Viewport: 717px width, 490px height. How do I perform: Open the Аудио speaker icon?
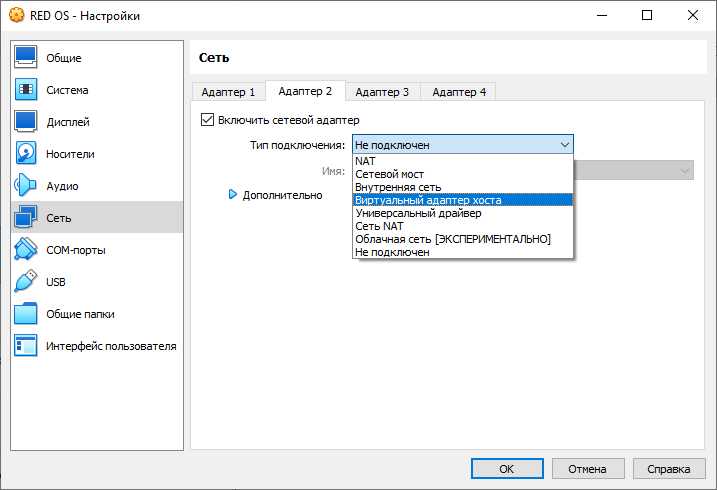click(x=26, y=186)
